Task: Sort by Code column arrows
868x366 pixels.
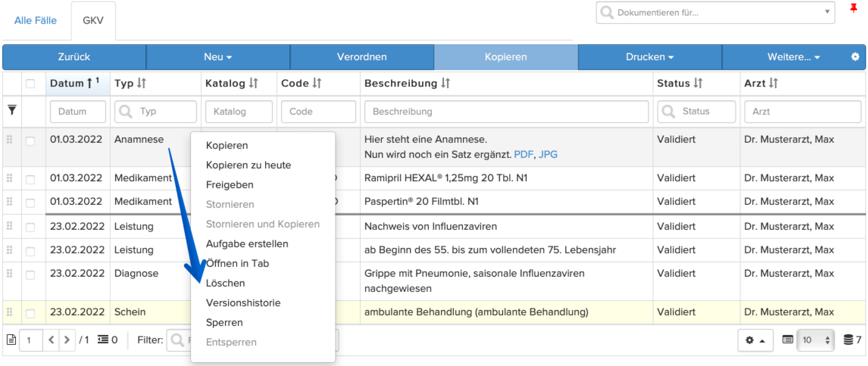Action: (x=316, y=83)
